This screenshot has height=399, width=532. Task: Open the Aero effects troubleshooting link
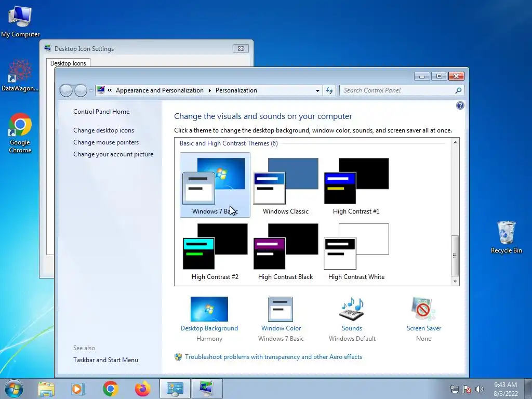click(273, 357)
